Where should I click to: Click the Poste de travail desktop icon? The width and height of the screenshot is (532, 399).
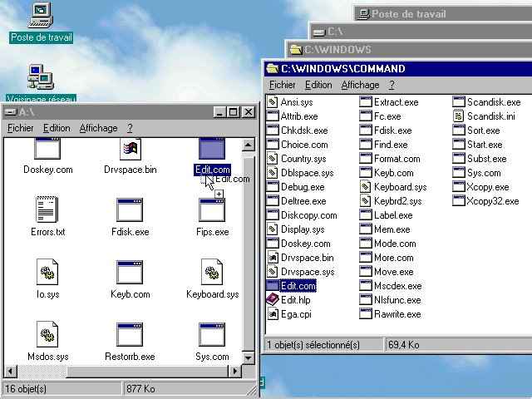(x=41, y=22)
